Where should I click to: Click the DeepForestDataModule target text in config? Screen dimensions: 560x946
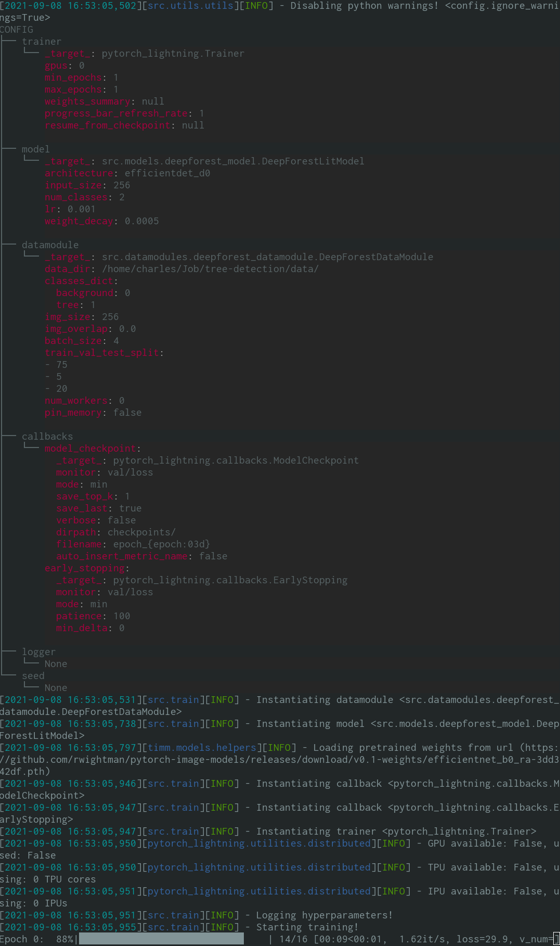(267, 257)
